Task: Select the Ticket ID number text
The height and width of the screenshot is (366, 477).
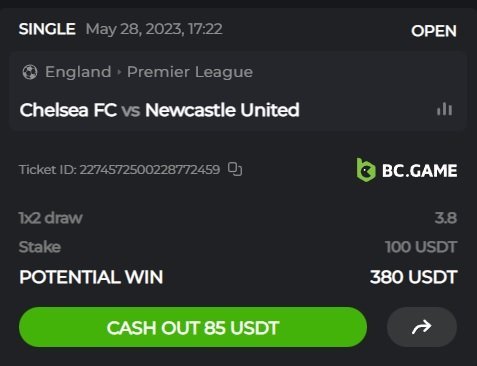Action: click(150, 170)
